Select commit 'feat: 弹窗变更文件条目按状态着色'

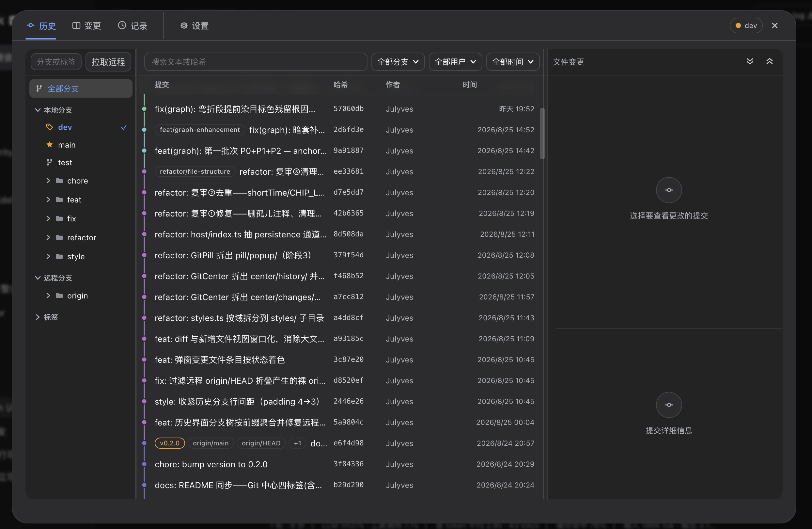pos(220,360)
